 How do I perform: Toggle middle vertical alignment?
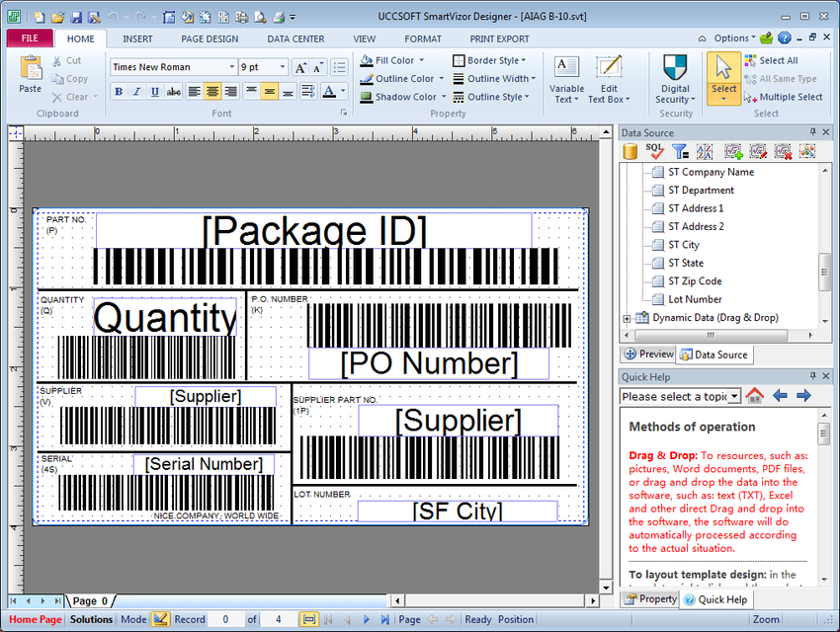270,92
